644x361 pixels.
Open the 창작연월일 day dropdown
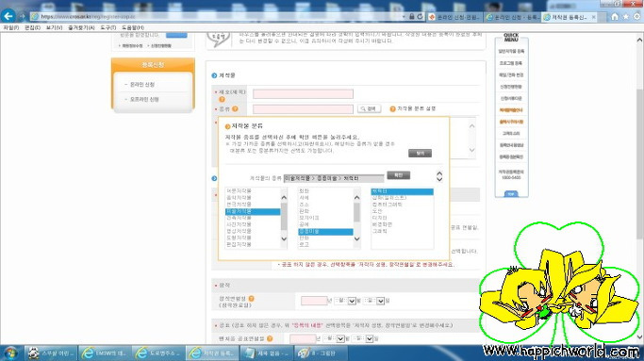tap(381, 301)
